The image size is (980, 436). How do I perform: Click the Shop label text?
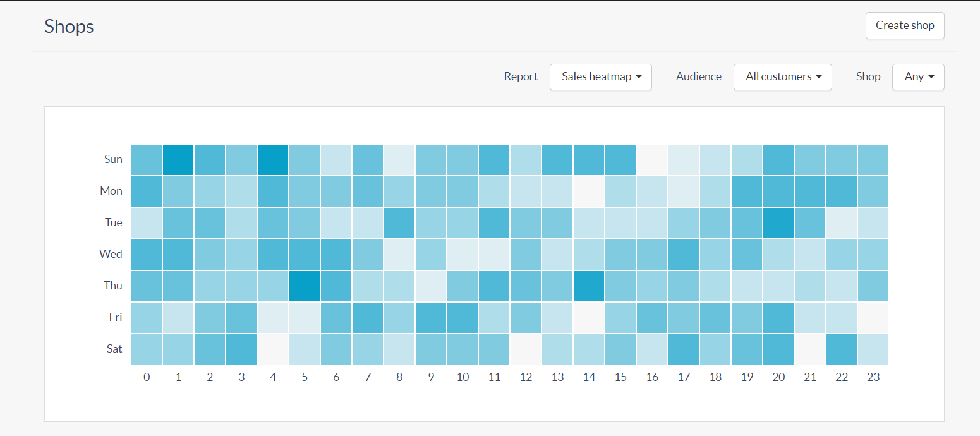tap(868, 76)
